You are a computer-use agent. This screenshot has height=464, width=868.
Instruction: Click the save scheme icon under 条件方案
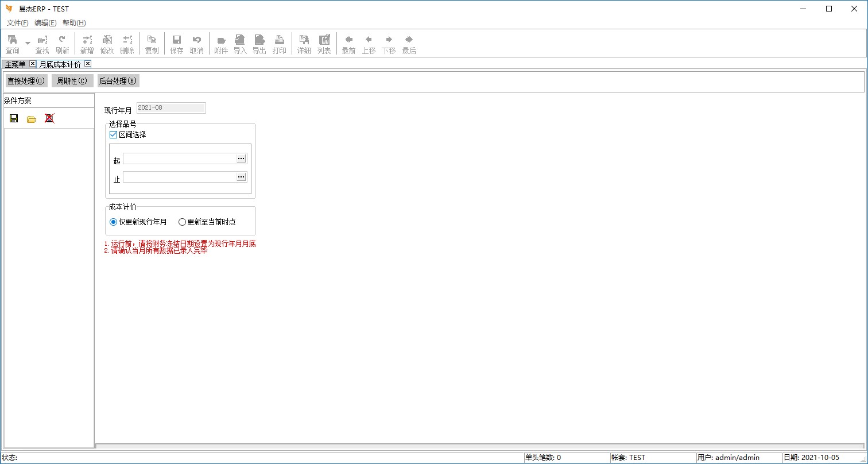pos(14,119)
